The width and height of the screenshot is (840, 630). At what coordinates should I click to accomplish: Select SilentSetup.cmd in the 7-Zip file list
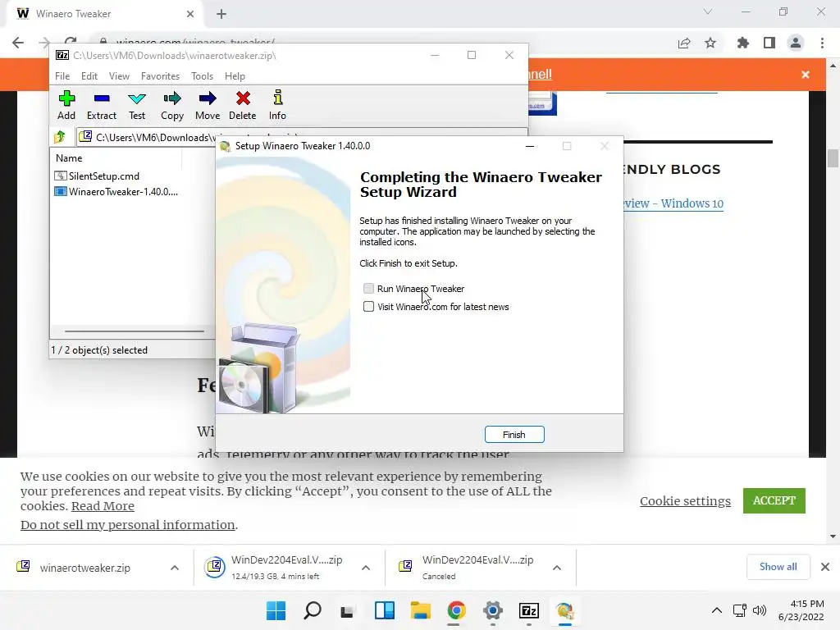point(97,176)
